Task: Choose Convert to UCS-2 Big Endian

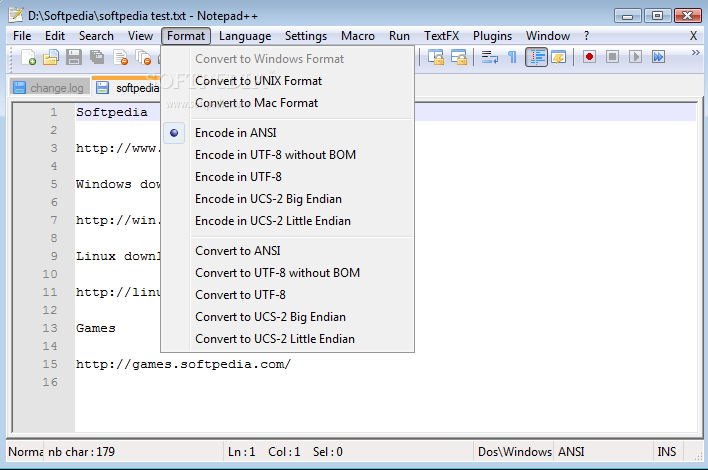Action: coord(288,317)
